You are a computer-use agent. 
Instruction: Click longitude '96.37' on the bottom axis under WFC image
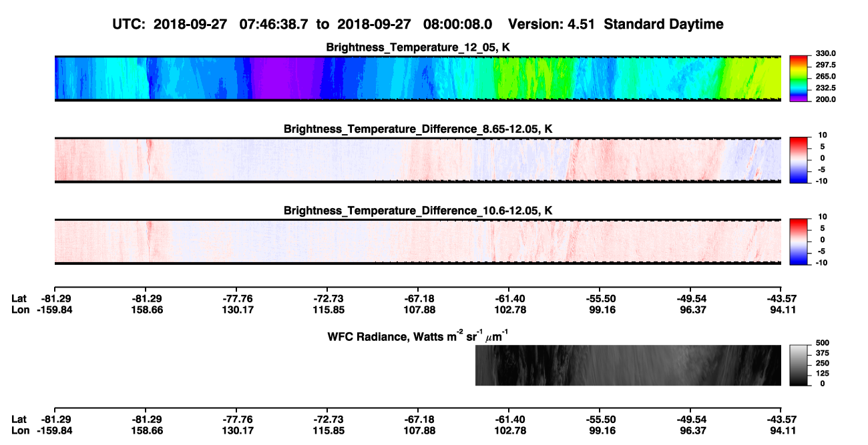point(690,430)
